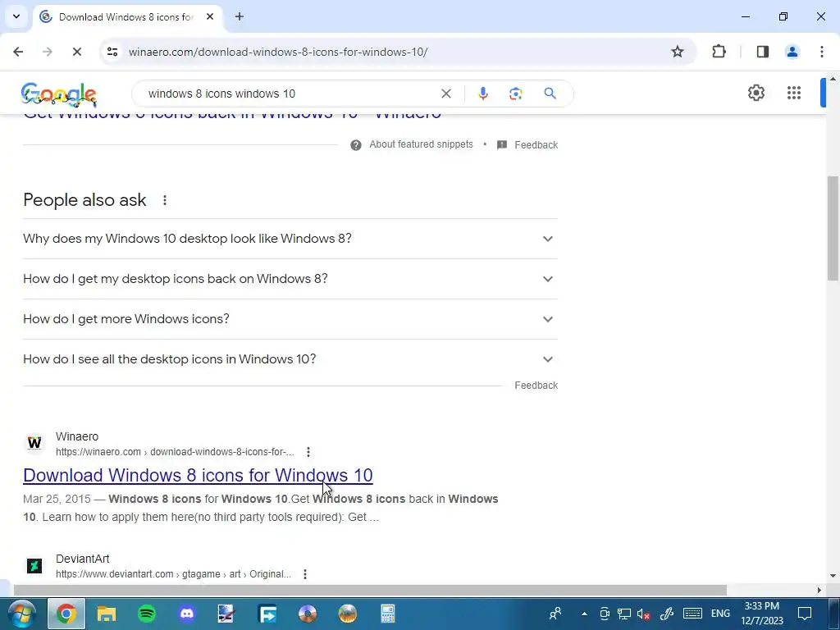This screenshot has height=630, width=840.
Task: Open the notification center icon
Action: click(804, 614)
